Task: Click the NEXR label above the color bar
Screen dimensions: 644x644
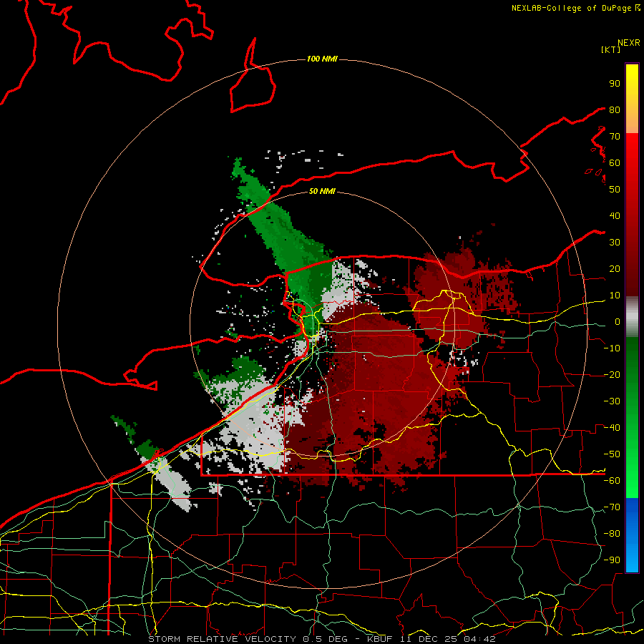Action: pos(629,43)
